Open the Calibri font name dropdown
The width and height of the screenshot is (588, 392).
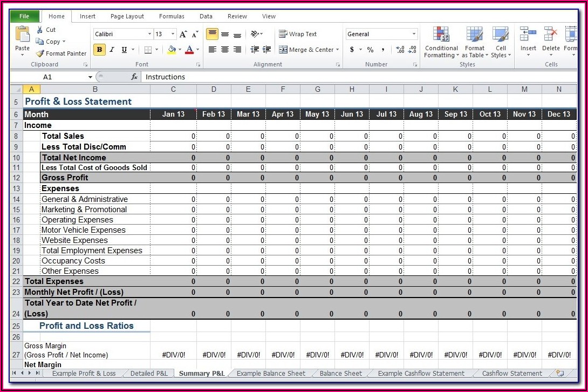pyautogui.click(x=149, y=34)
